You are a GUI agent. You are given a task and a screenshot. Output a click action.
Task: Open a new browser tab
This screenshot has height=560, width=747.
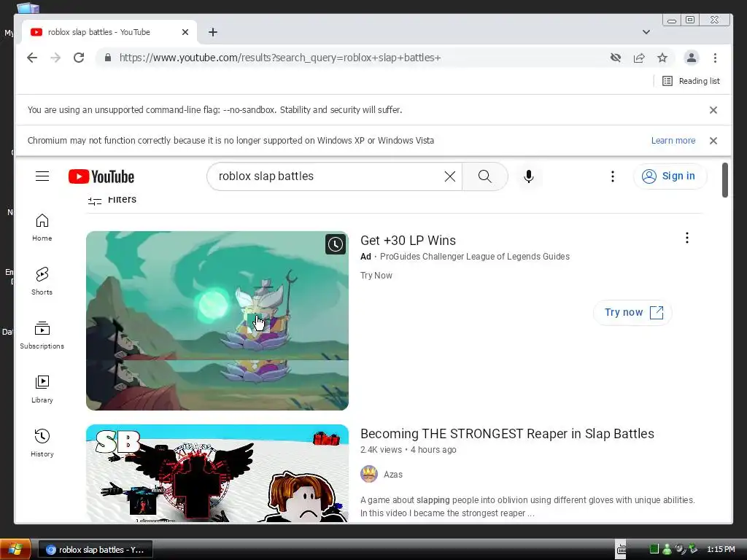pyautogui.click(x=213, y=32)
